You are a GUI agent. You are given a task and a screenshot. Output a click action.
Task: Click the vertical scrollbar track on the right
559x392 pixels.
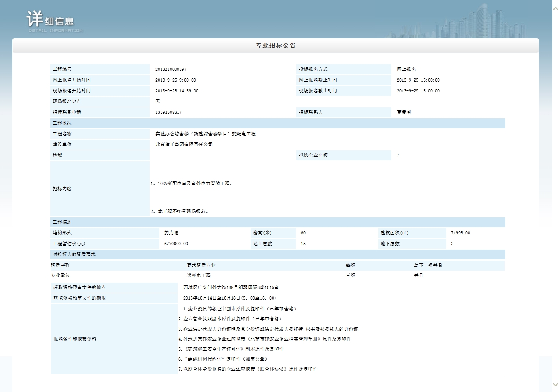[x=555, y=199]
